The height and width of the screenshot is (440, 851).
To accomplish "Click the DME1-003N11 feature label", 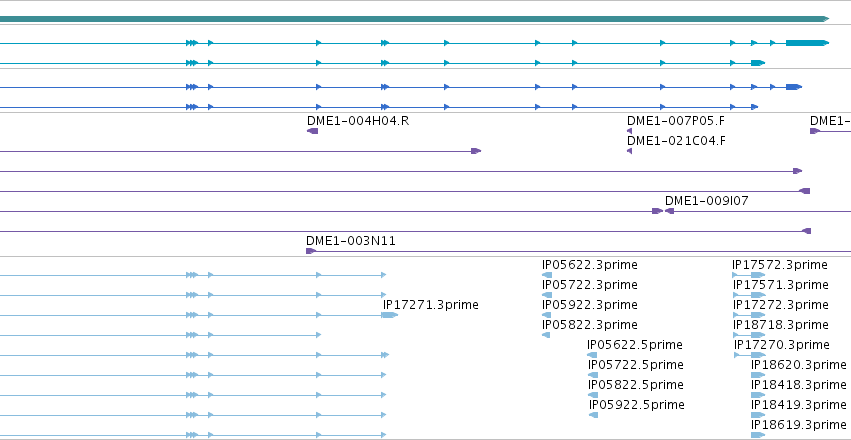I will click(x=351, y=241).
